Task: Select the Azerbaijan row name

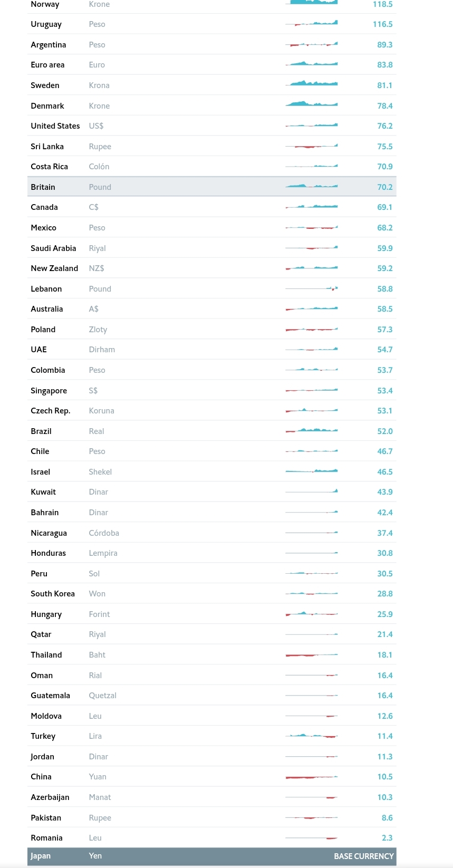Action: click(50, 797)
